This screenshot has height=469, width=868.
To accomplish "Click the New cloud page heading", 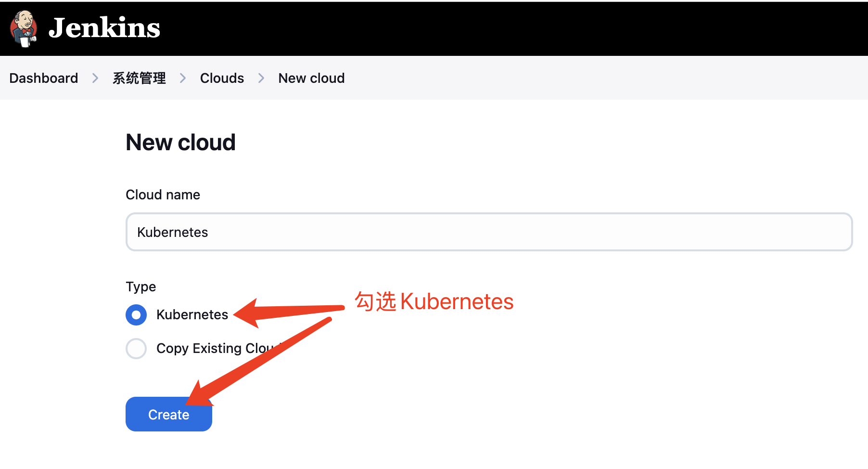I will coord(180,143).
